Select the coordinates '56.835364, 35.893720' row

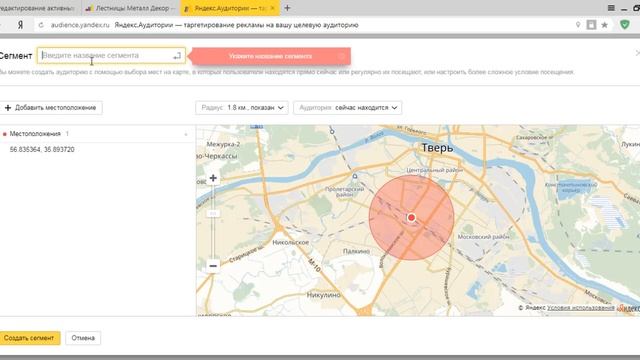click(42, 150)
